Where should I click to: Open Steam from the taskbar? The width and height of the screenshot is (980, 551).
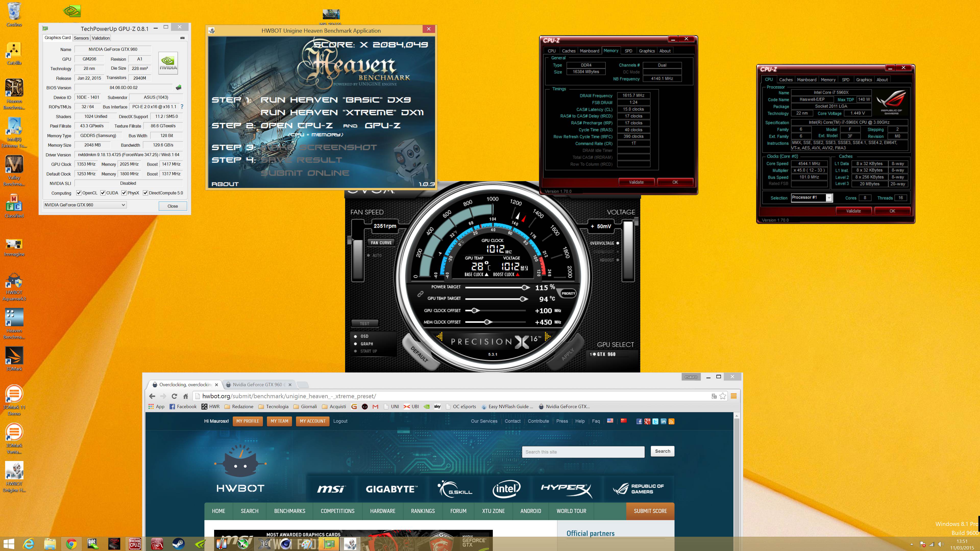tap(178, 544)
